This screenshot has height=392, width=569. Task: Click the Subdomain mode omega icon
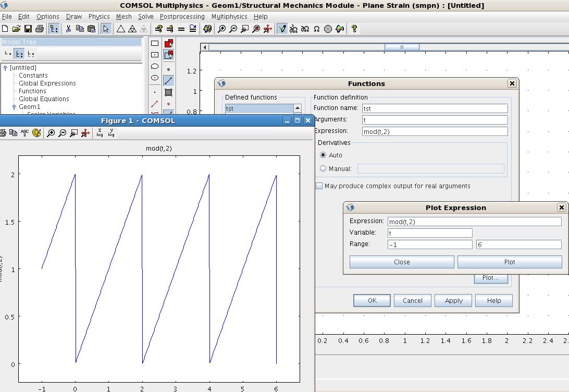pos(316,29)
